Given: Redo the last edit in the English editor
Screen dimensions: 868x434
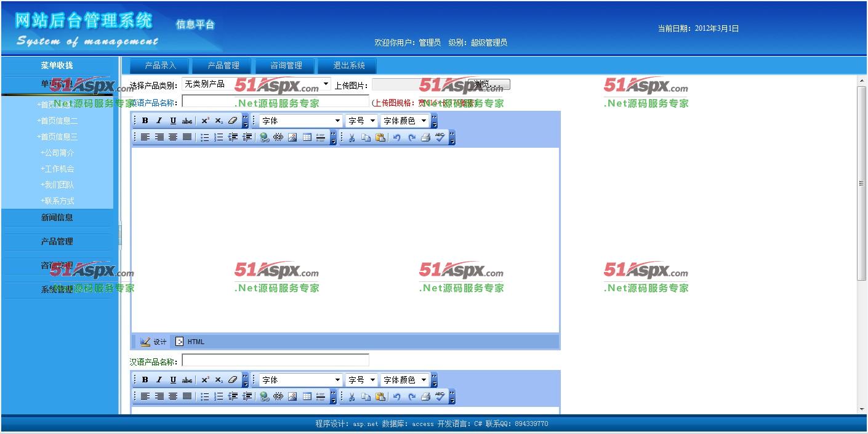Looking at the screenshot, I should pyautogui.click(x=411, y=137).
